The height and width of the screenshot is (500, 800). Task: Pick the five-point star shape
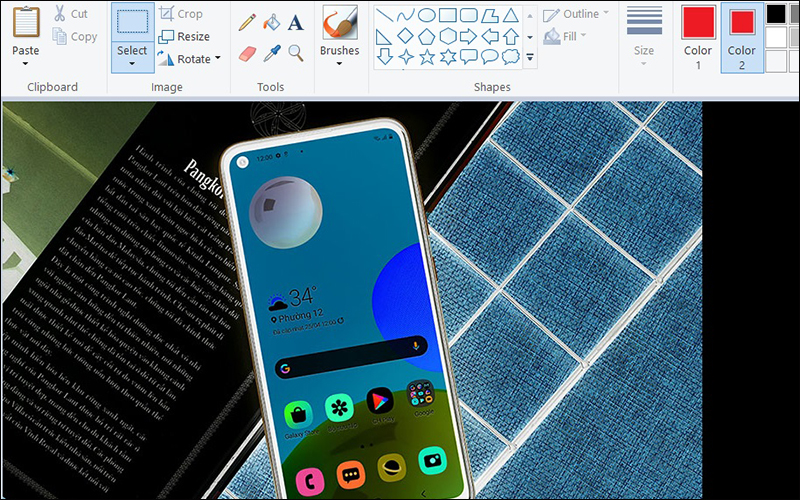426,56
